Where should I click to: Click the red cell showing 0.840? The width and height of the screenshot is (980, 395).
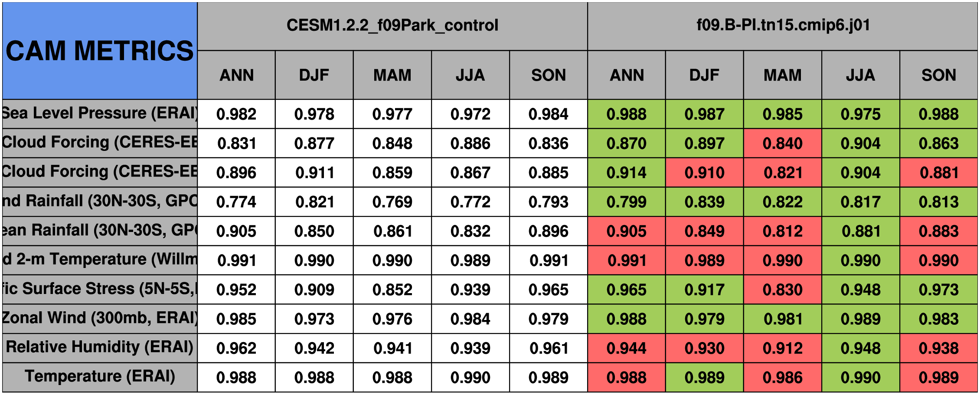click(x=782, y=143)
